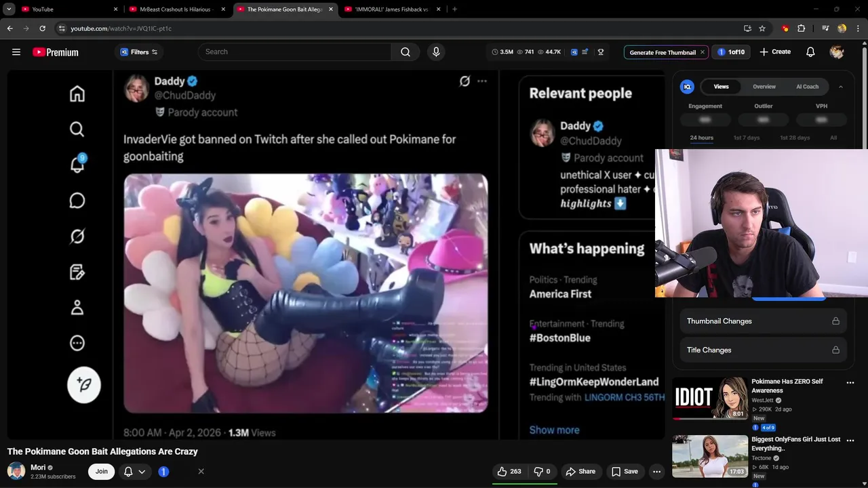Viewport: 868px width, 488px height.
Task: Open the Pokimane Has ZERO Self Awareness thumbnail
Action: (x=709, y=399)
